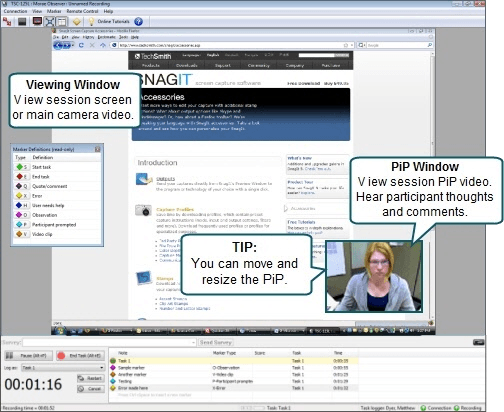The image size is (504, 412).
Task: Open the Connection menu
Action: [x=15, y=11]
